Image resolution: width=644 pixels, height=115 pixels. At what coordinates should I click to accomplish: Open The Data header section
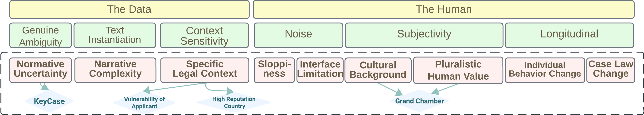tap(129, 9)
